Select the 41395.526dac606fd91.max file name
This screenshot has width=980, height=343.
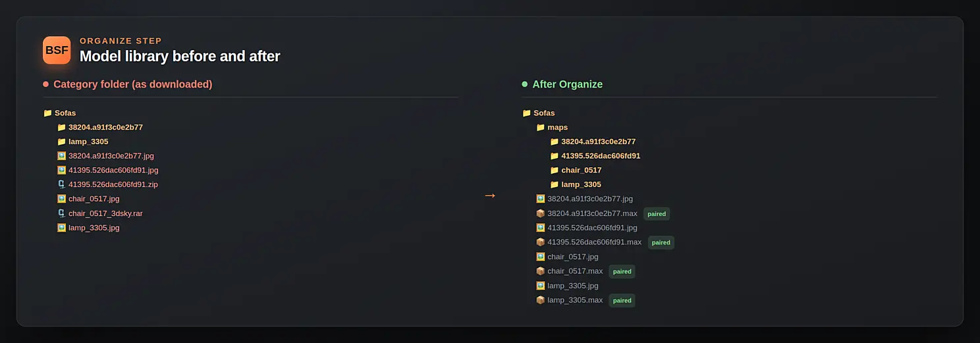pos(594,242)
